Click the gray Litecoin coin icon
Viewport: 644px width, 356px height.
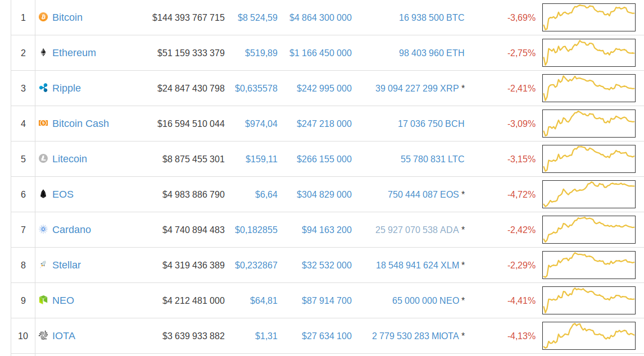43,158
